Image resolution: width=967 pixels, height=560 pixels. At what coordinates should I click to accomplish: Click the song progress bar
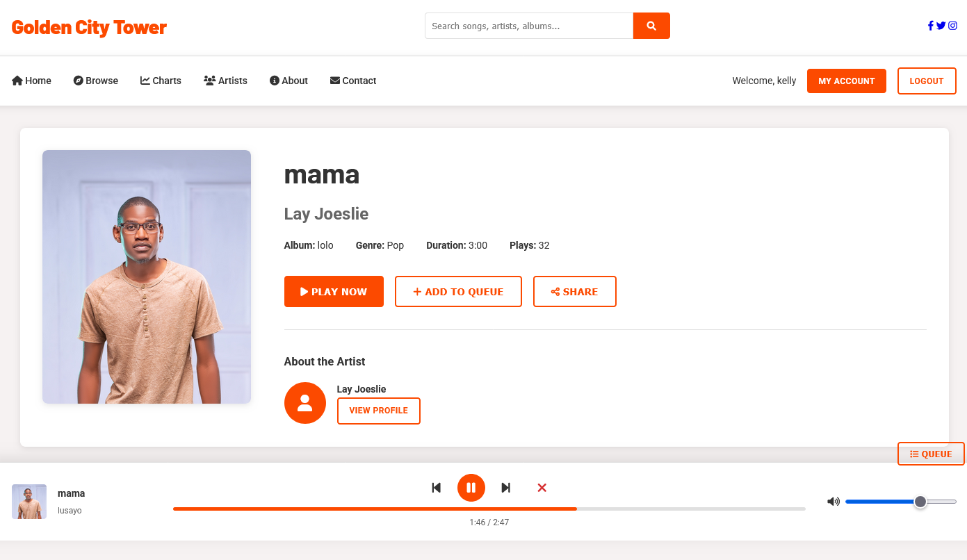tap(489, 509)
